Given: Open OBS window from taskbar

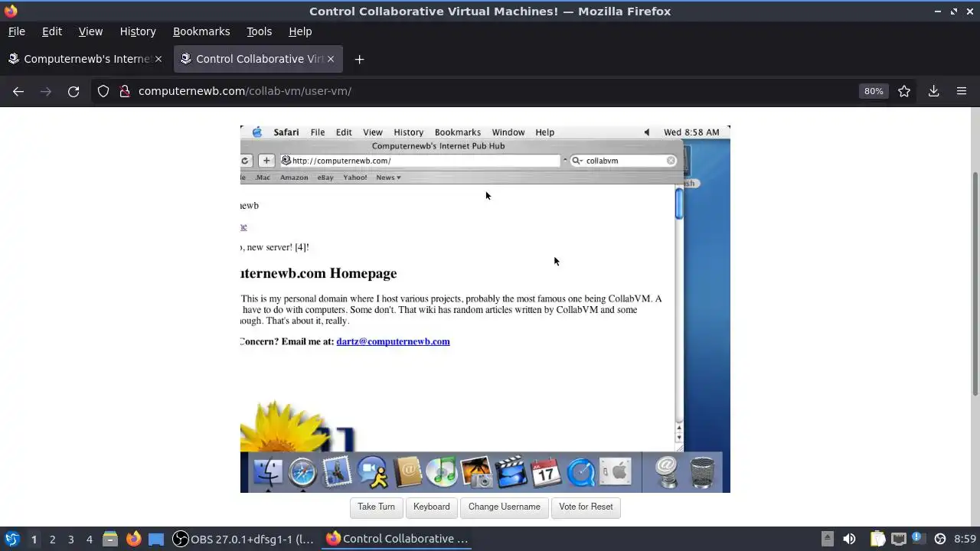Looking at the screenshot, I should [243, 539].
